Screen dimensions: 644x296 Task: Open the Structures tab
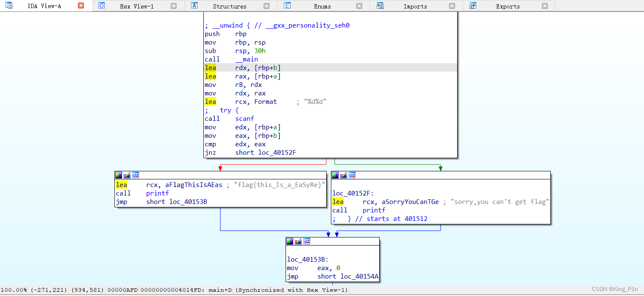(x=229, y=6)
